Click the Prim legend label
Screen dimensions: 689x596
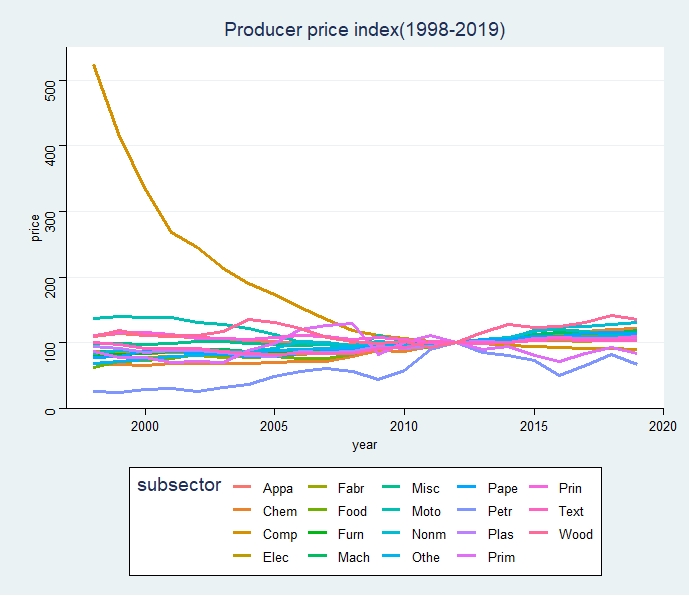tap(502, 558)
